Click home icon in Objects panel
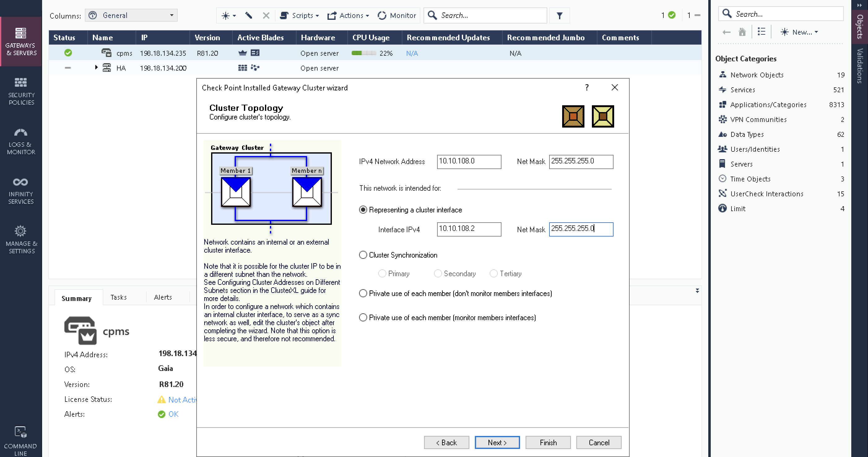 [x=742, y=32]
